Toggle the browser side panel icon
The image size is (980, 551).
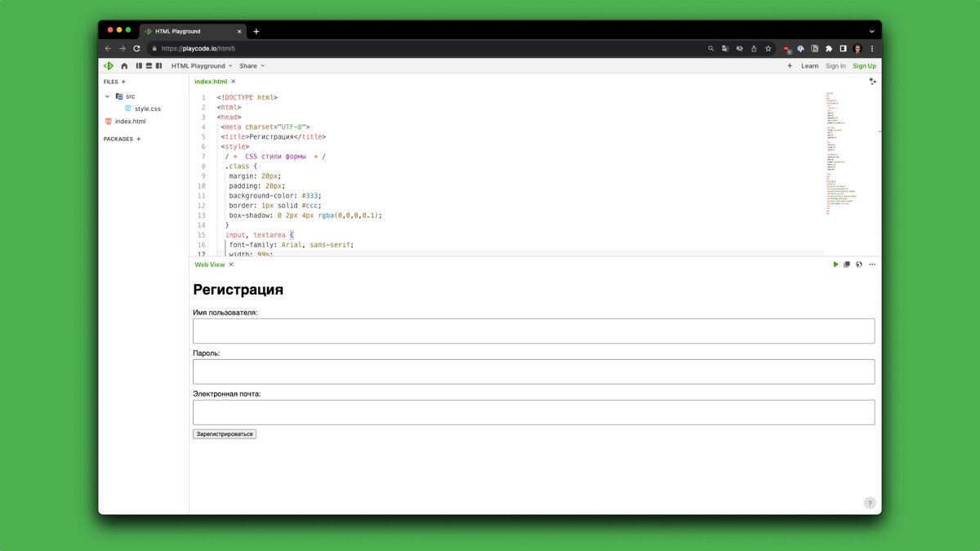[x=843, y=48]
